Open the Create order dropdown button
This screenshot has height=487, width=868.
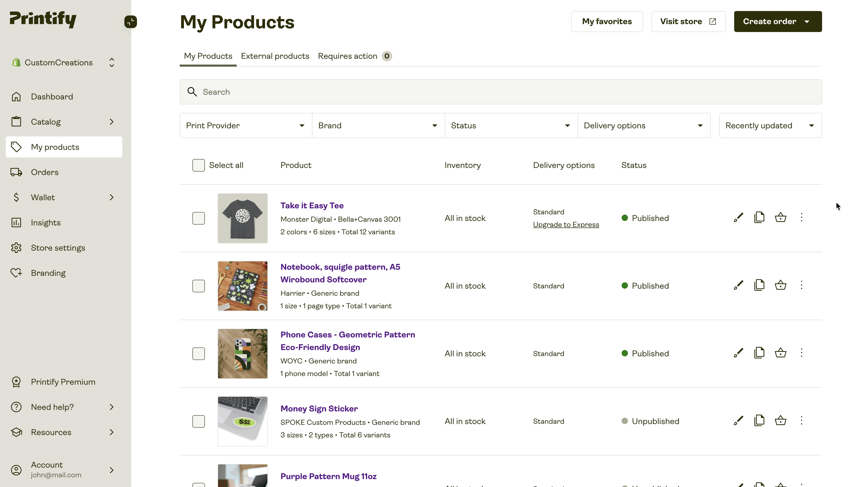point(778,22)
